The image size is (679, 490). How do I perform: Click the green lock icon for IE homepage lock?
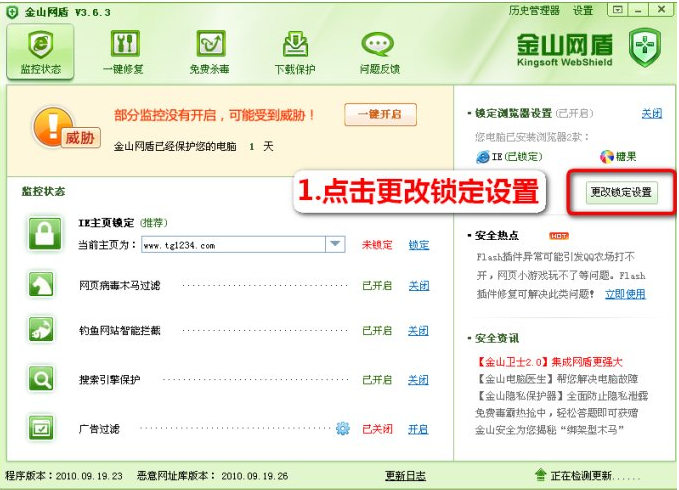point(45,234)
